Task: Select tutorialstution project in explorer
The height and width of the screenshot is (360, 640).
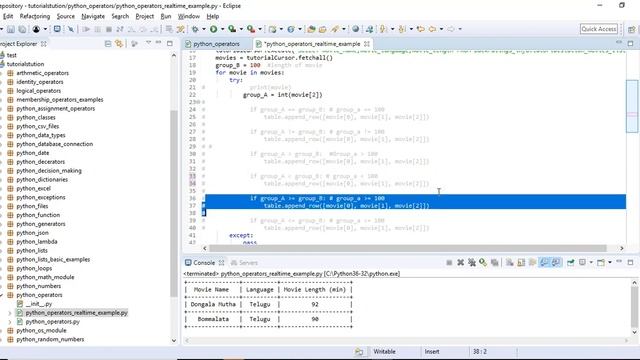Action: tap(25, 64)
